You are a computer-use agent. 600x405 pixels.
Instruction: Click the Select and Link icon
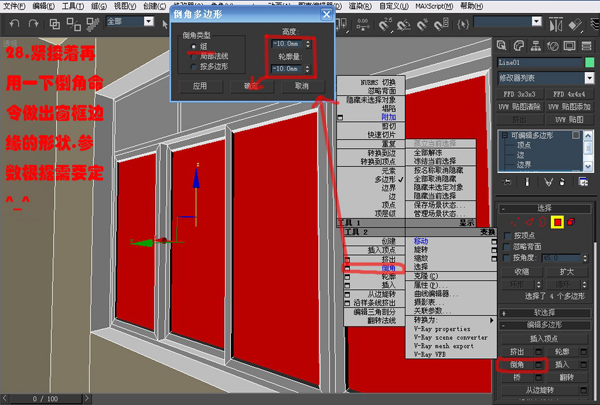55,24
